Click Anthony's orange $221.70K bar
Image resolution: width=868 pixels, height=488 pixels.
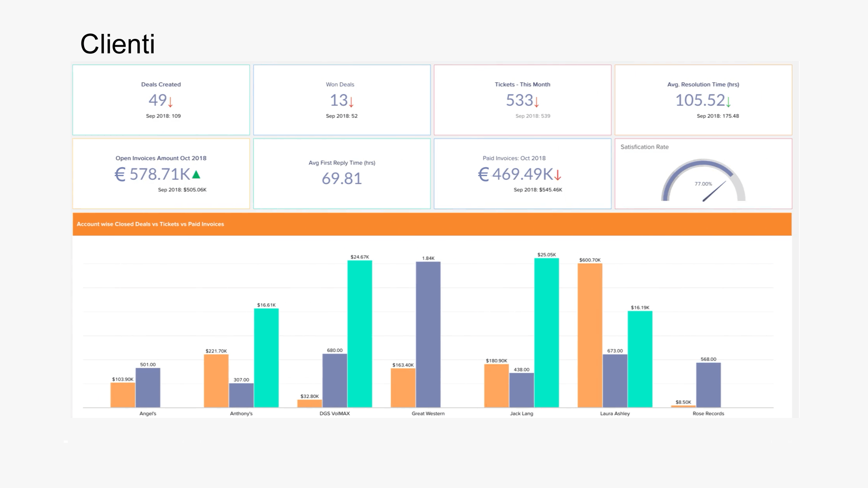point(216,381)
